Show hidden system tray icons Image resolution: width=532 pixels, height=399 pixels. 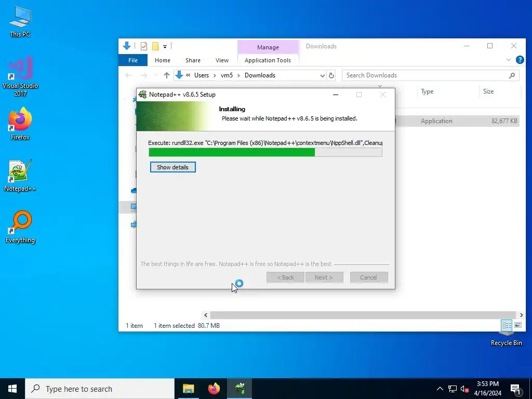[440, 389]
